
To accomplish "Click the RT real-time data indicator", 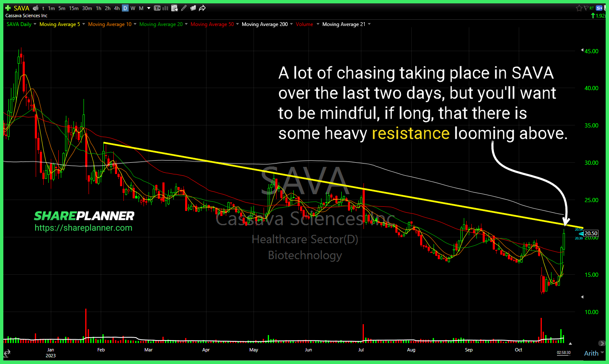I will 592,8.
